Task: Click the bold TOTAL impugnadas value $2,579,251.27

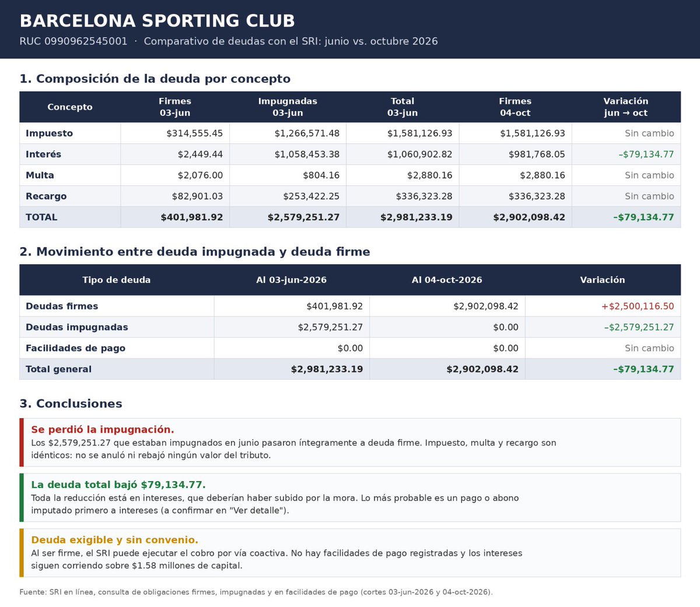Action: [x=304, y=217]
